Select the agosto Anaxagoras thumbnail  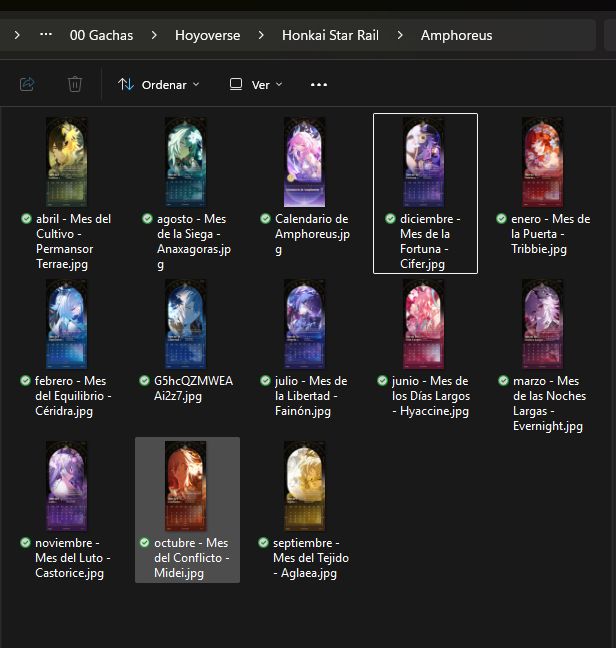[x=186, y=162]
